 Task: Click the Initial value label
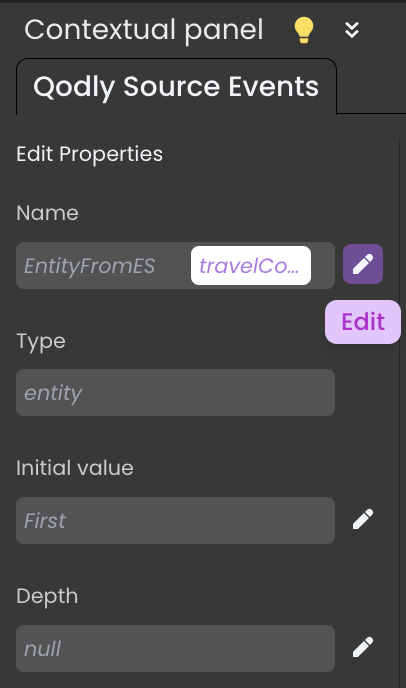[x=75, y=468]
